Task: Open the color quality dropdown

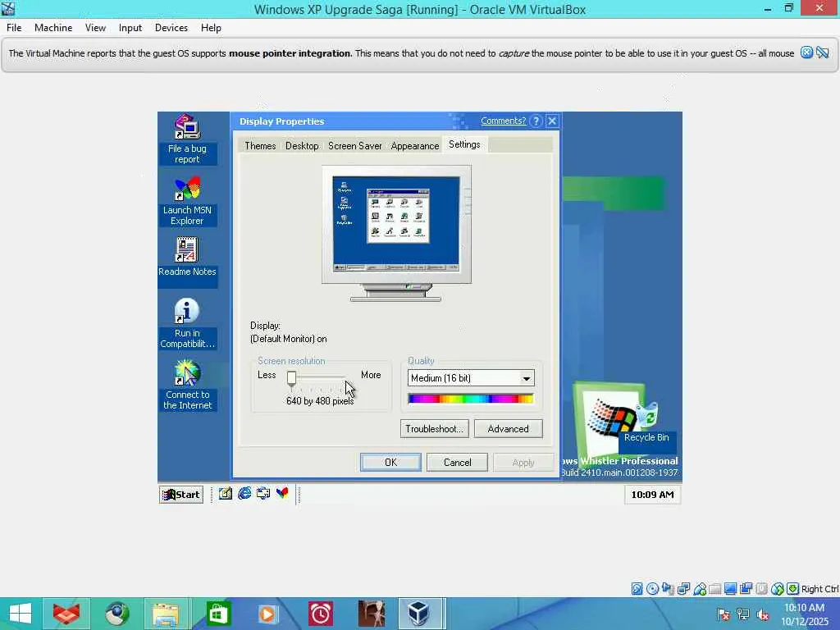Action: pyautogui.click(x=527, y=378)
